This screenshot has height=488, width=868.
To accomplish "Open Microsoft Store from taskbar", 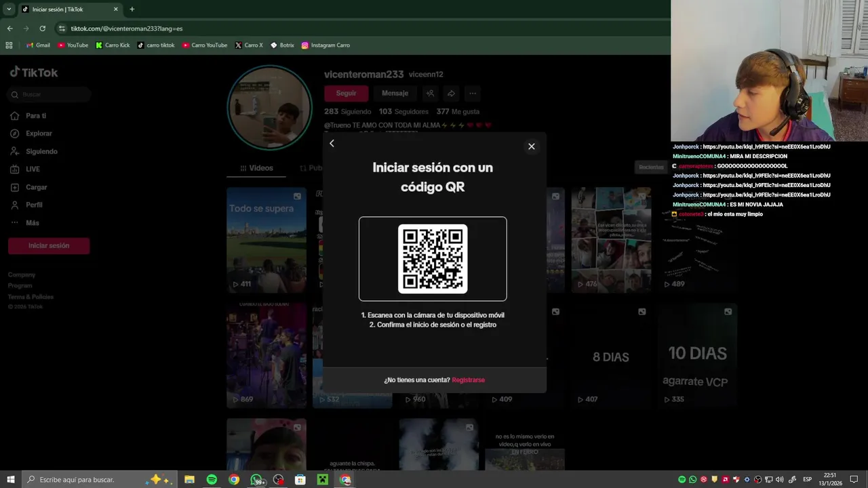I will click(x=300, y=479).
